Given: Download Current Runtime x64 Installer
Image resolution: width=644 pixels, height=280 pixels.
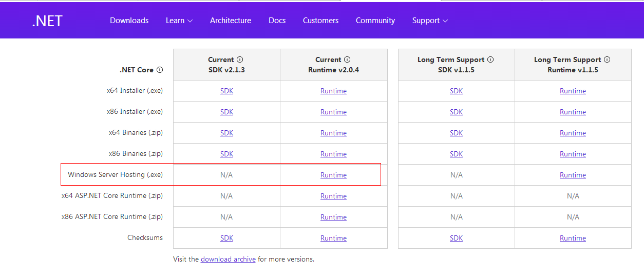Looking at the screenshot, I should (x=334, y=91).
